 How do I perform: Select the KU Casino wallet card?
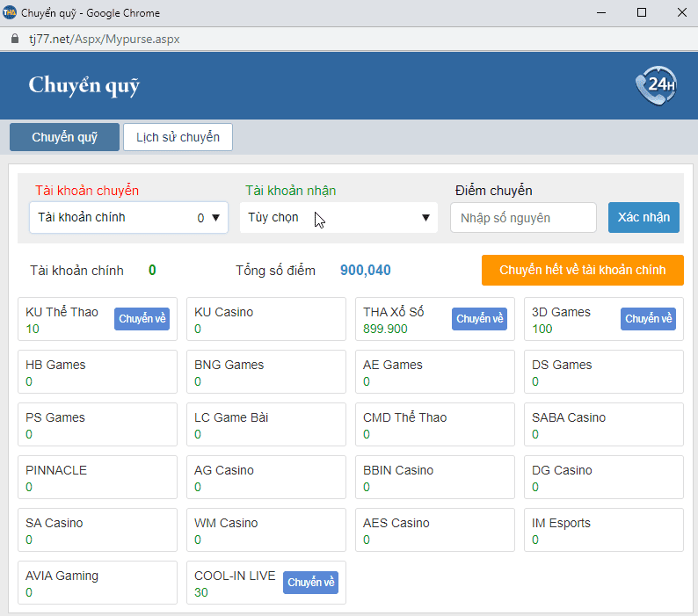[x=266, y=319]
